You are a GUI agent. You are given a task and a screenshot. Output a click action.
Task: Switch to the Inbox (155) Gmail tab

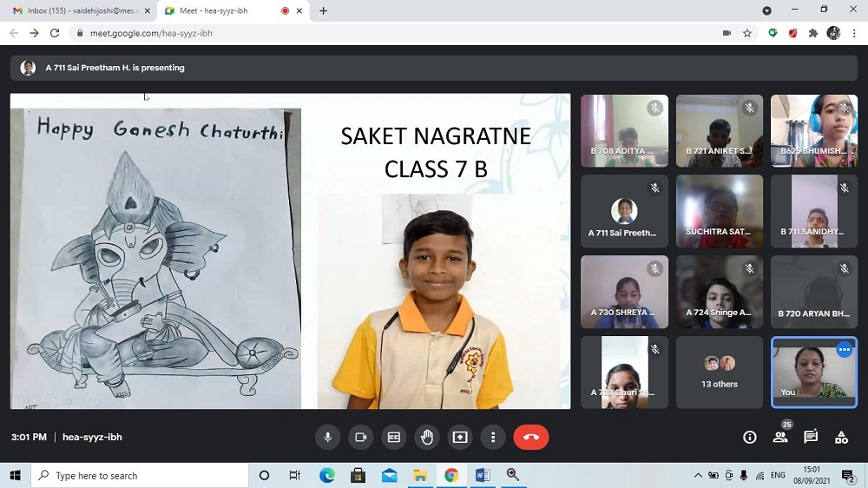click(77, 10)
